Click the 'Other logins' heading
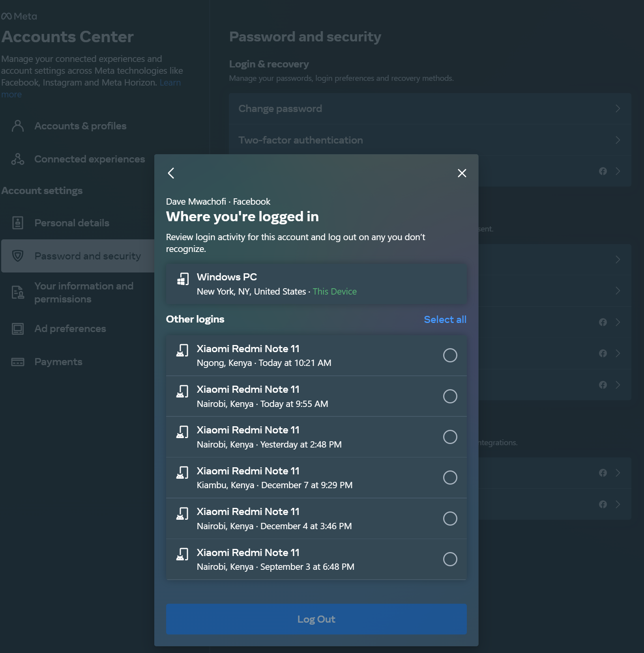 click(x=195, y=319)
